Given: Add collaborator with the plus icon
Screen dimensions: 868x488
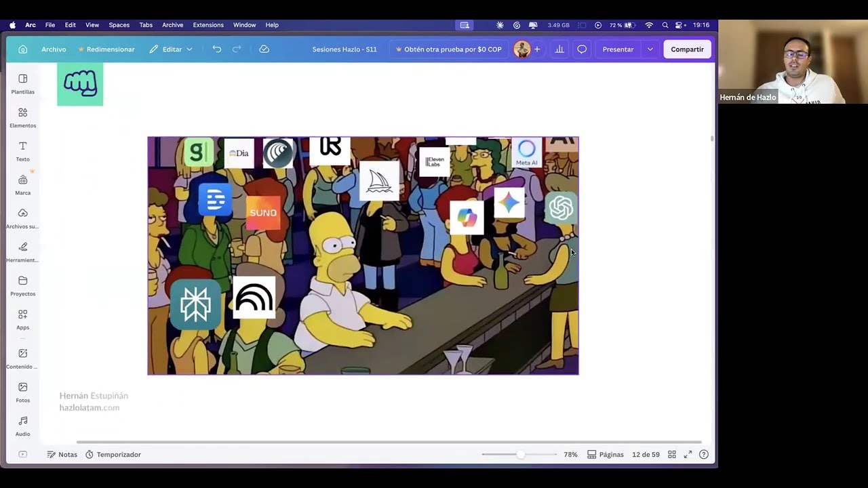Looking at the screenshot, I should point(537,49).
